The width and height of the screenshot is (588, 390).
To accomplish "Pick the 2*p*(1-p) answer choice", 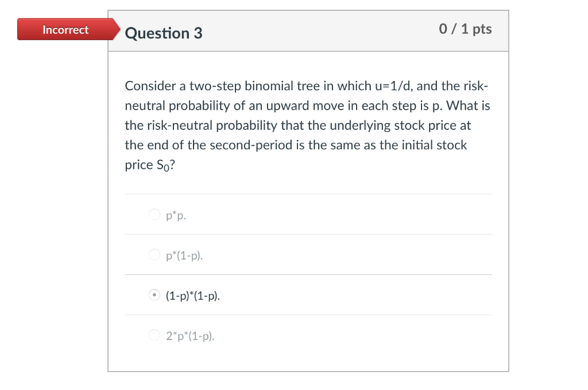I will 155,335.
